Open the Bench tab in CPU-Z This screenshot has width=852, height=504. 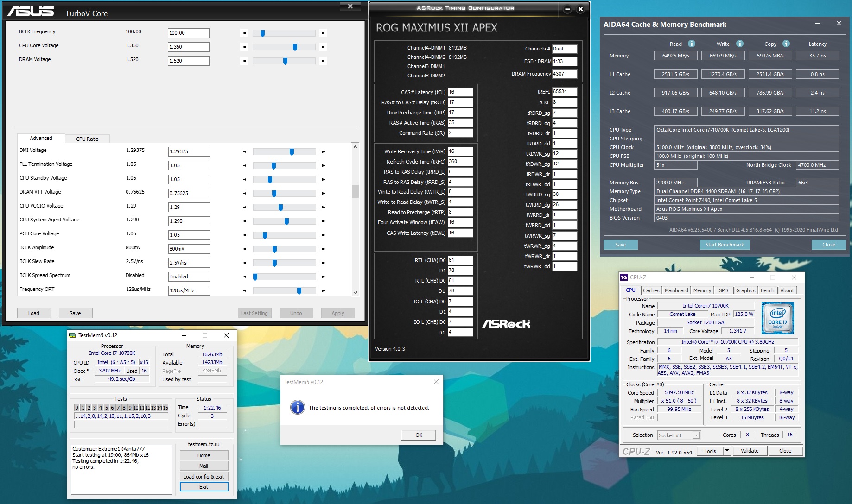[x=767, y=290]
